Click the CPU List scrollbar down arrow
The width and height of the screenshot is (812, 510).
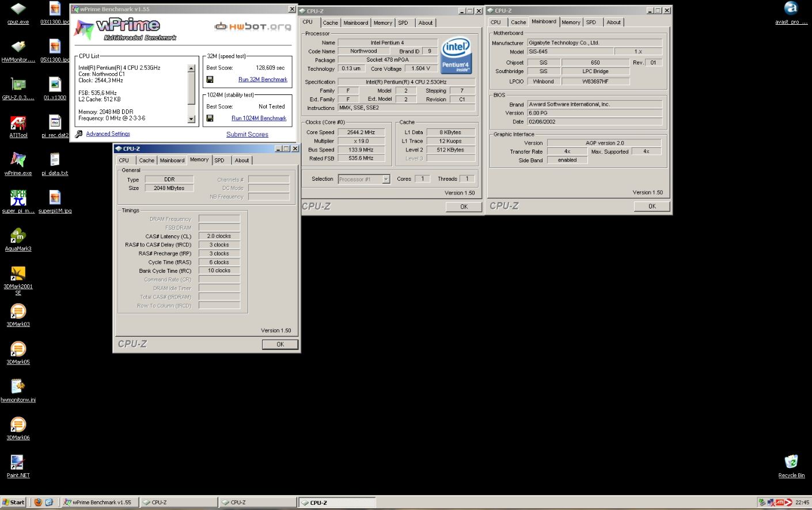pyautogui.click(x=191, y=119)
